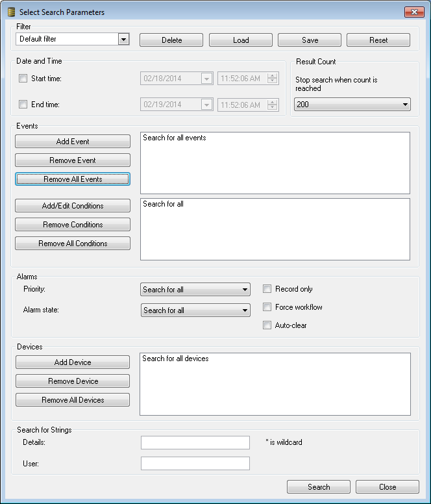This screenshot has width=431, height=504.
Task: Click the Add Event button
Action: [x=73, y=142]
